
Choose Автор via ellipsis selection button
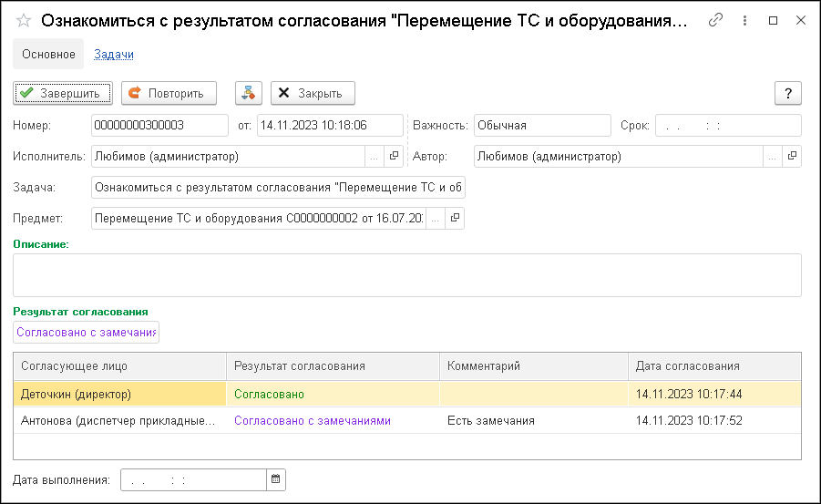[773, 156]
